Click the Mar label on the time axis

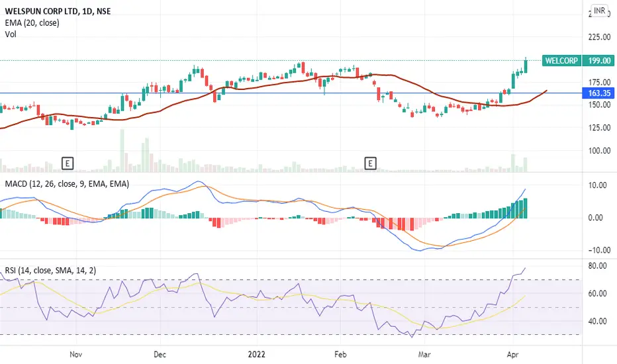pos(424,354)
